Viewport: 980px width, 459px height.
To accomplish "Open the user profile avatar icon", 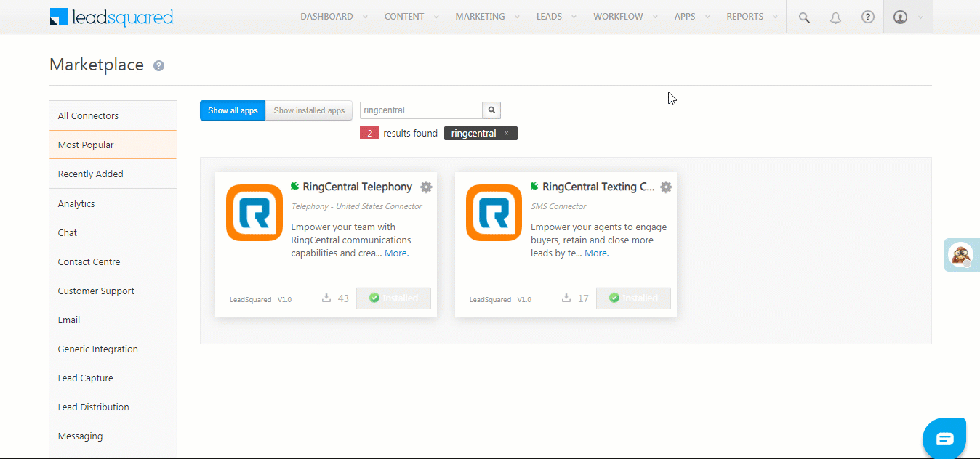I will tap(900, 17).
